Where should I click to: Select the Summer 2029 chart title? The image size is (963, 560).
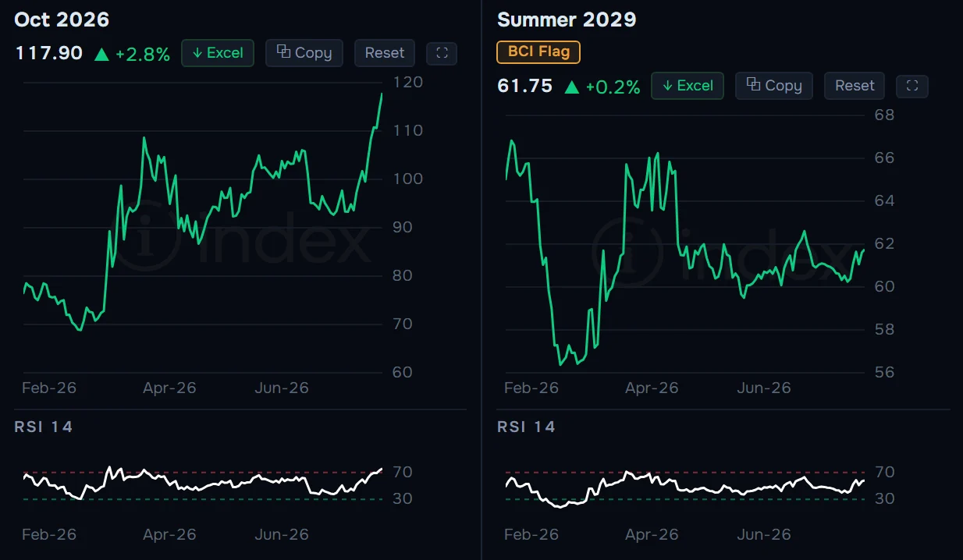point(567,19)
